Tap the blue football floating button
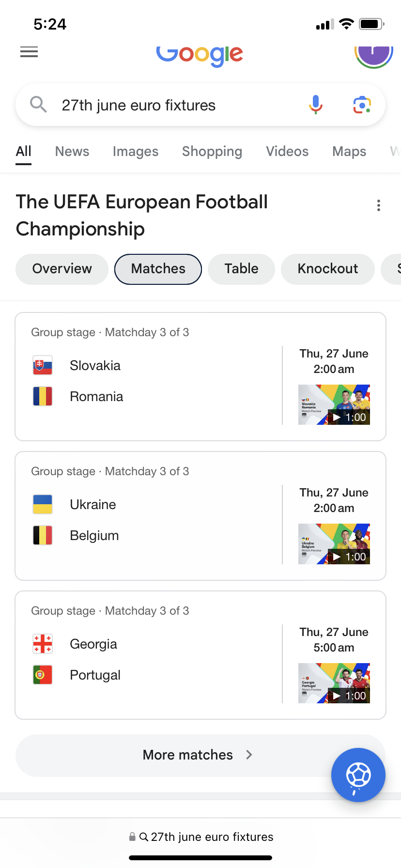401x868 pixels. click(x=358, y=775)
